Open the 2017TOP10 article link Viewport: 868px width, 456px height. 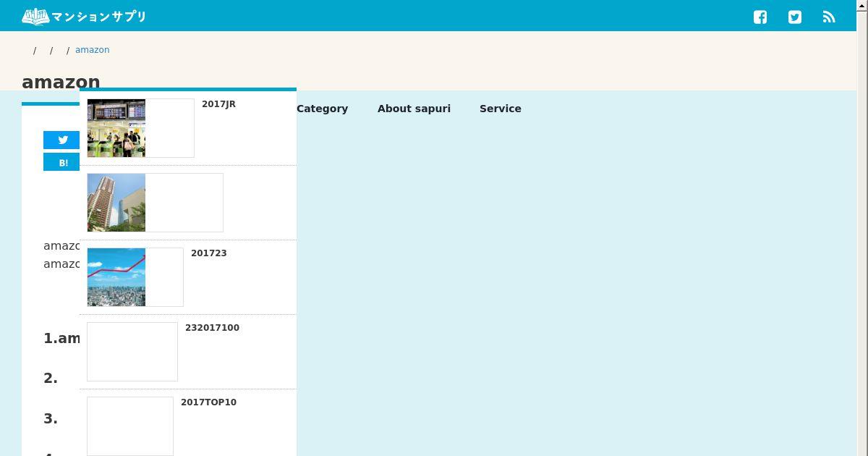[208, 402]
